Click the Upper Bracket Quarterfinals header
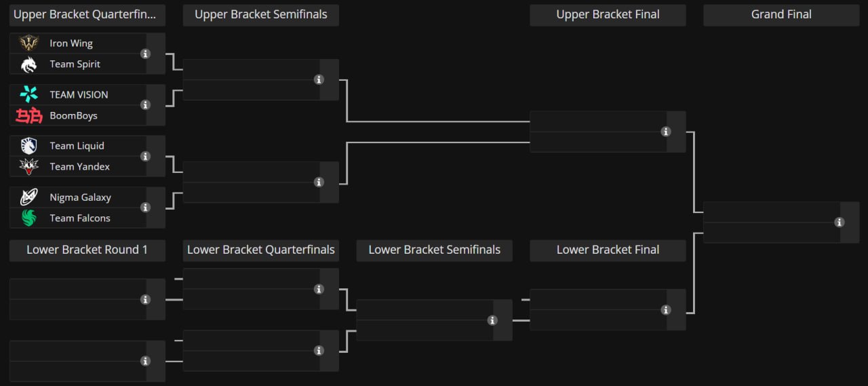 (x=87, y=15)
